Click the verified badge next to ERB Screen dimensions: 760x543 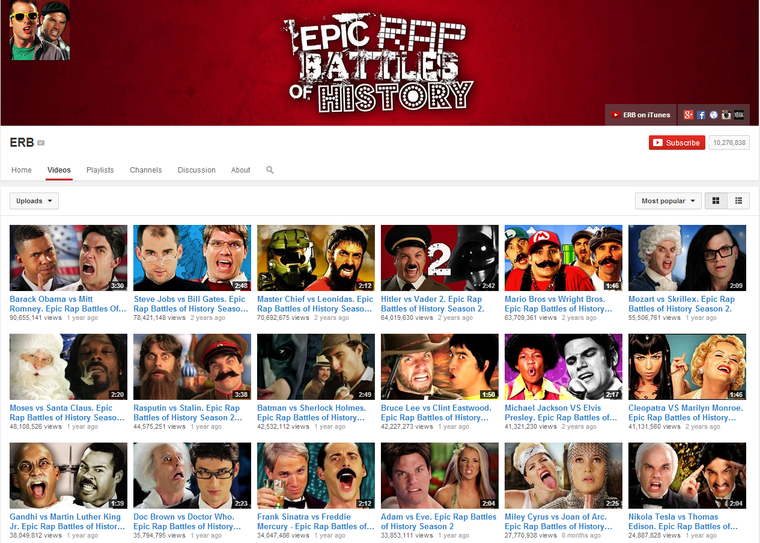coord(41,143)
